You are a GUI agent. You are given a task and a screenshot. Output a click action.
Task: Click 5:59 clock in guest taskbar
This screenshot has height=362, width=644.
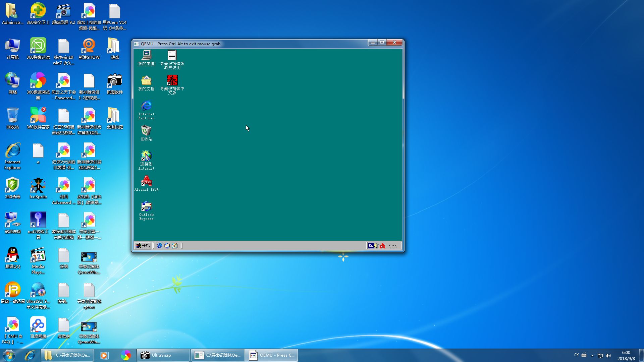click(393, 246)
